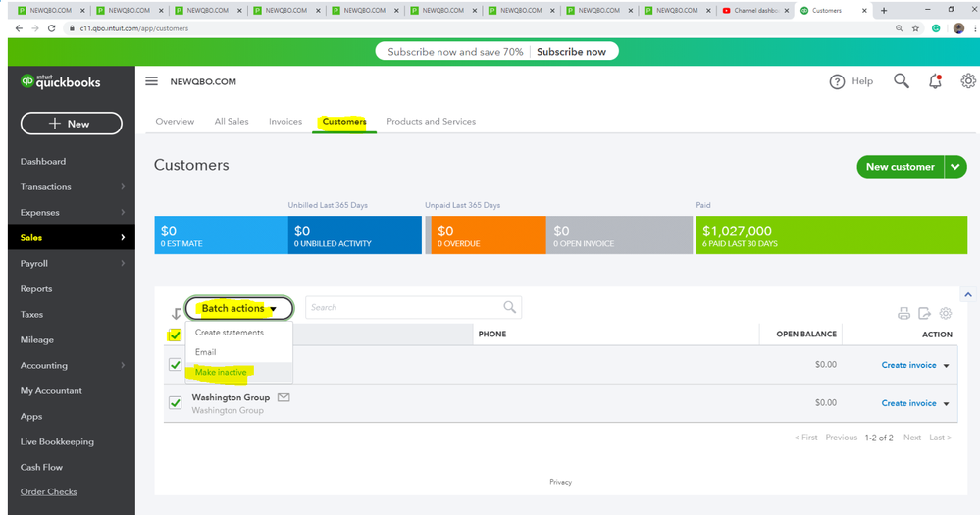Choose Email from Batch actions menu
Screen dimensions: 980x515
click(206, 352)
